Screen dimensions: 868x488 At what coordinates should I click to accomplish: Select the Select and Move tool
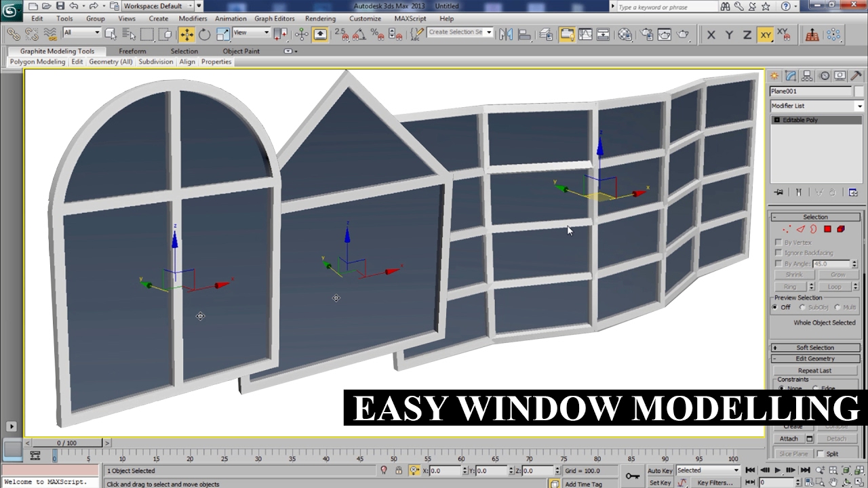click(x=186, y=35)
